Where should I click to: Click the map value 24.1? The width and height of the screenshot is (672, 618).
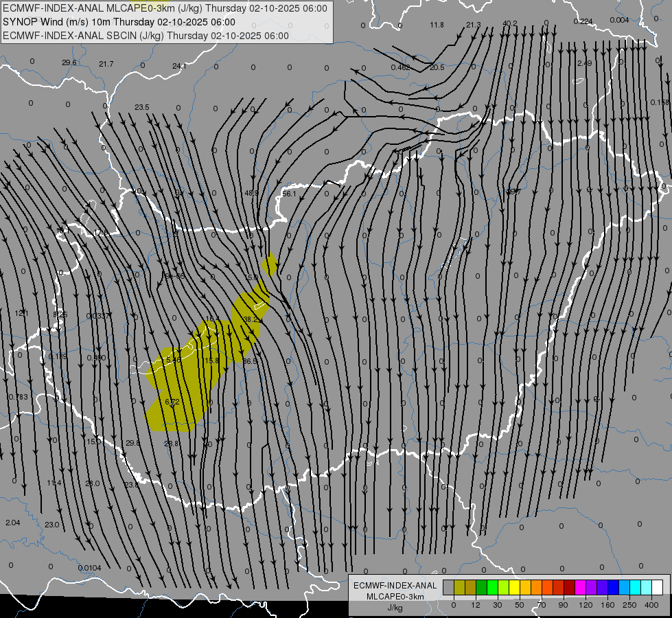pos(179,66)
